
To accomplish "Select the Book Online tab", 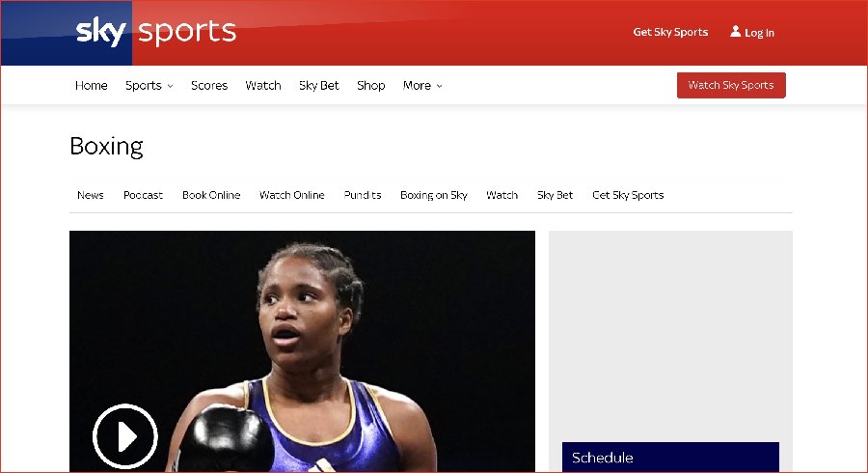I will (211, 195).
